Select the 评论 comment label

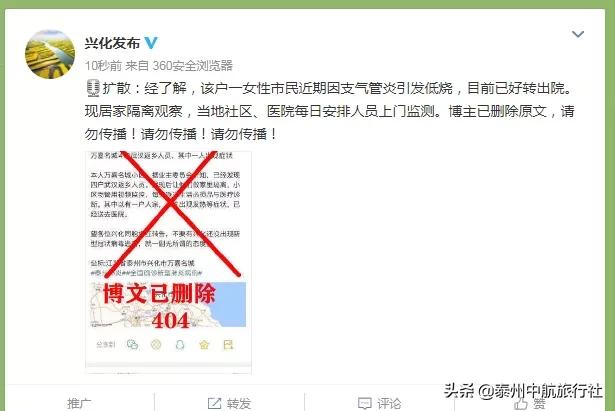click(389, 403)
